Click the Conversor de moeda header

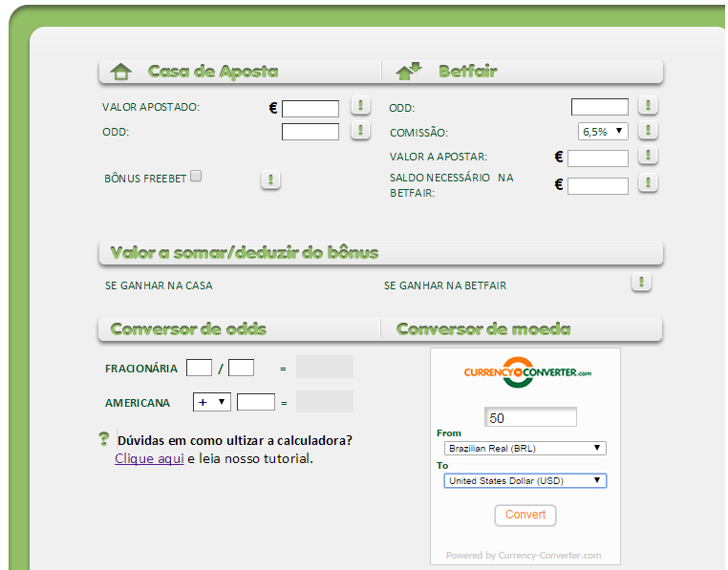(483, 329)
